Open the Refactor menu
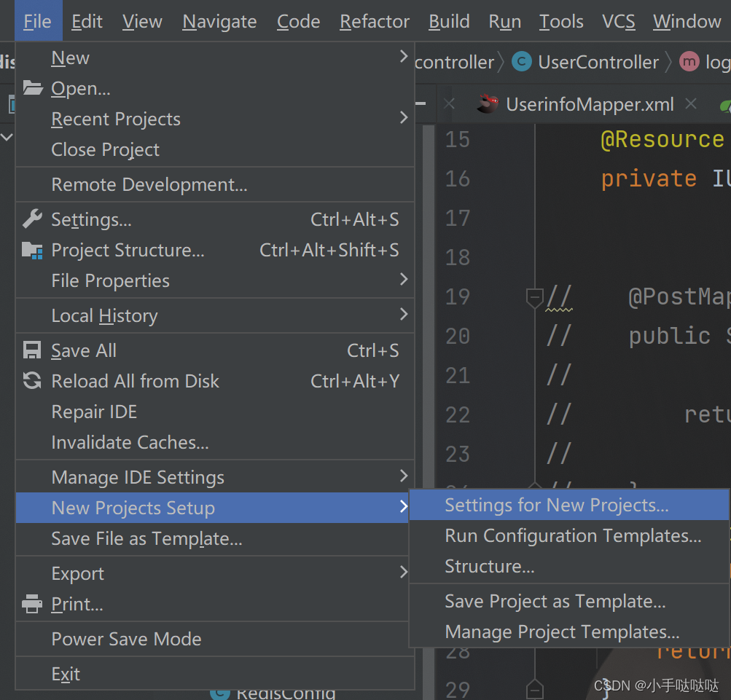This screenshot has width=731, height=700. point(375,21)
